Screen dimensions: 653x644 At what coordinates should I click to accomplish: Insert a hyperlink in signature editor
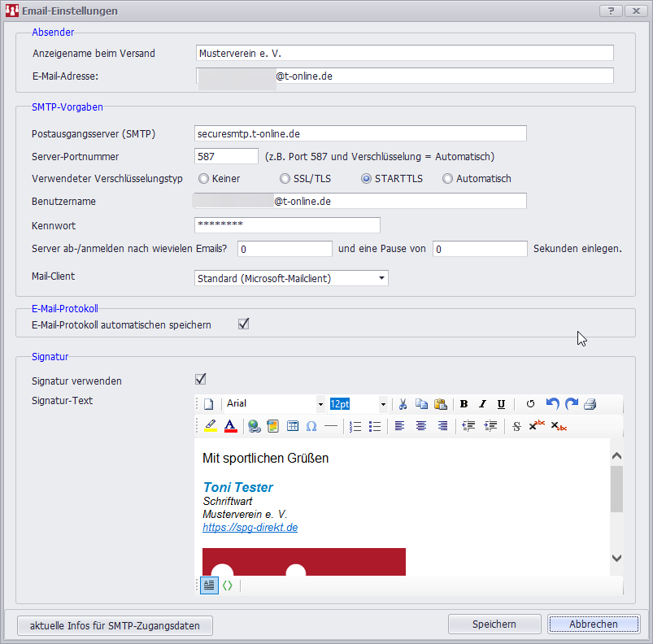pos(254,426)
